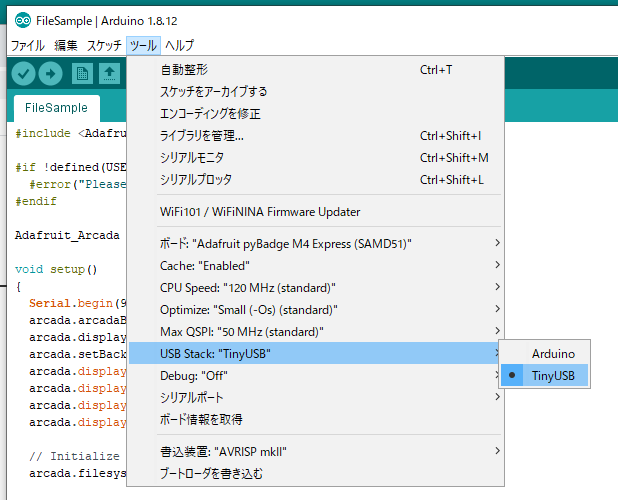The image size is (618, 500).
Task: Click the Arduino logo in title bar
Action: pyautogui.click(x=22, y=19)
